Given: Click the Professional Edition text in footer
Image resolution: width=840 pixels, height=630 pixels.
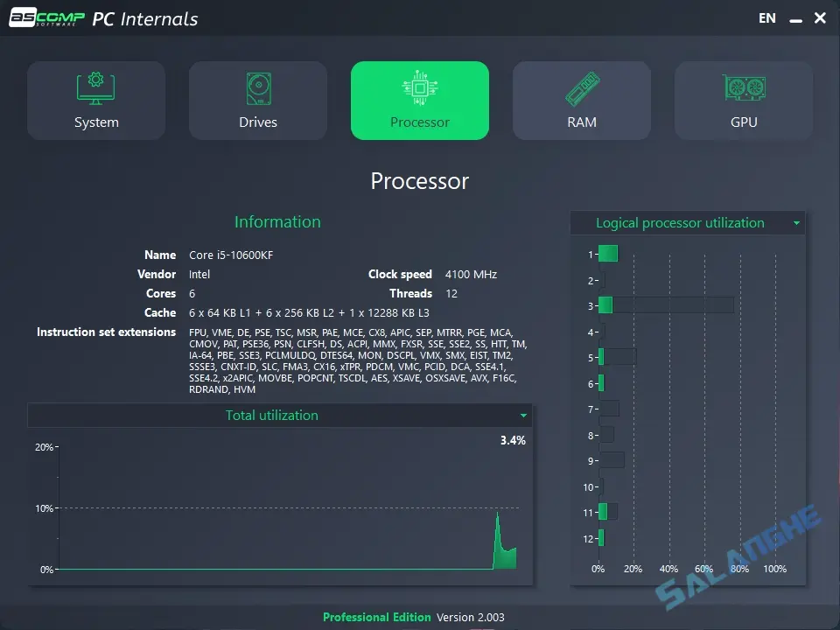Looking at the screenshot, I should click(376, 617).
